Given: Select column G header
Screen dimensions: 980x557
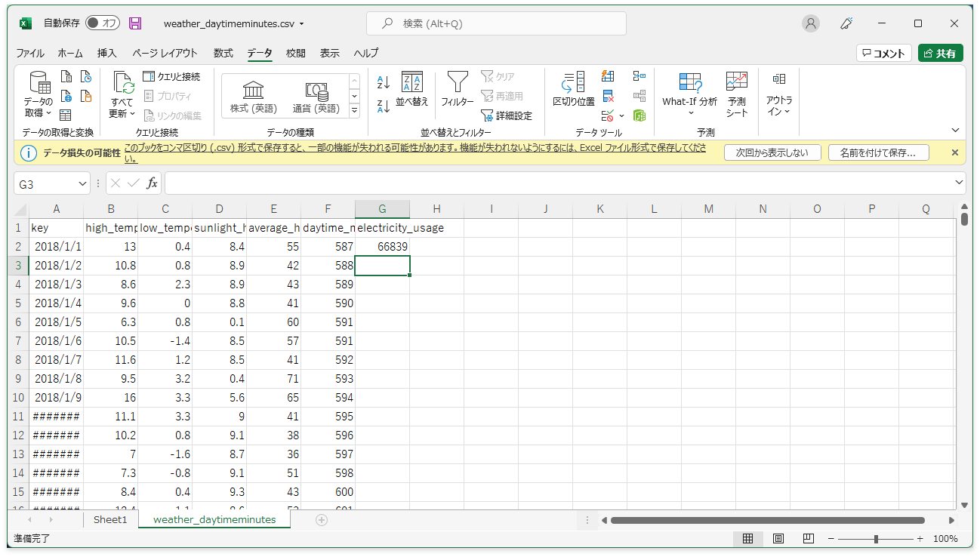Looking at the screenshot, I should click(x=382, y=209).
